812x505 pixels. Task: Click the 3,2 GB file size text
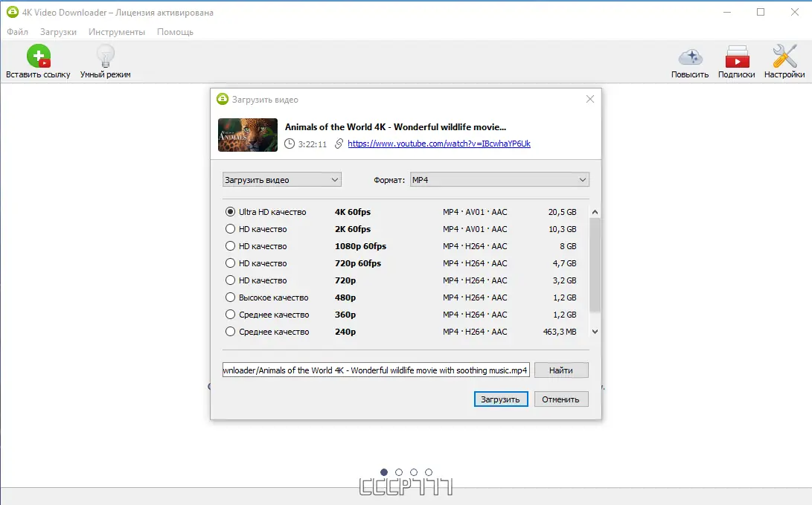point(564,280)
